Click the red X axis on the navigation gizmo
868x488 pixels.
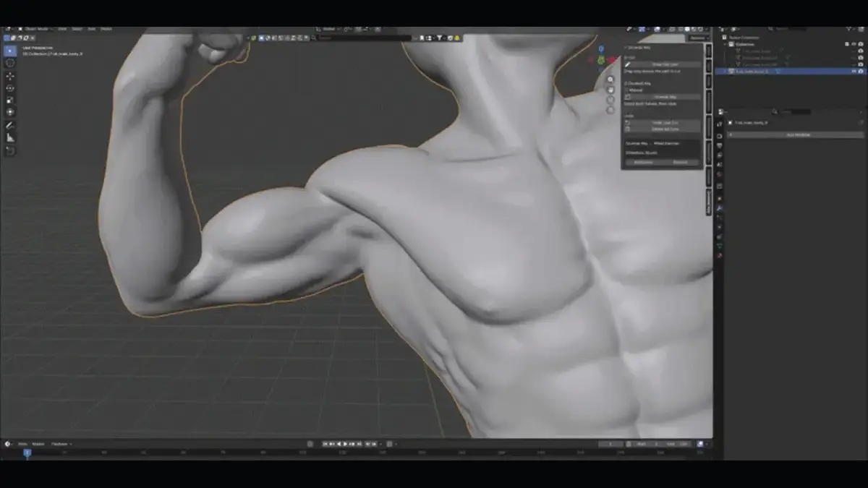coord(612,59)
